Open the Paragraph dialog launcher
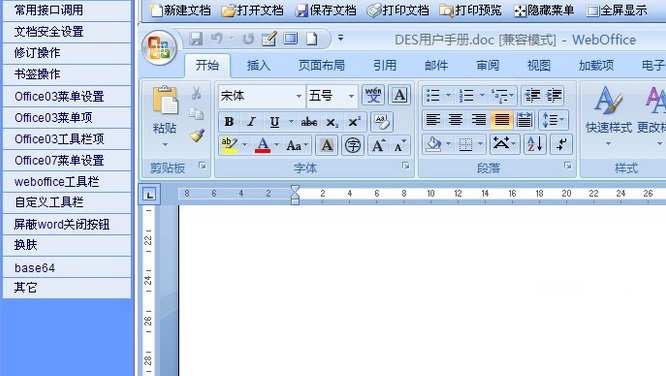666x376 pixels. (568, 166)
